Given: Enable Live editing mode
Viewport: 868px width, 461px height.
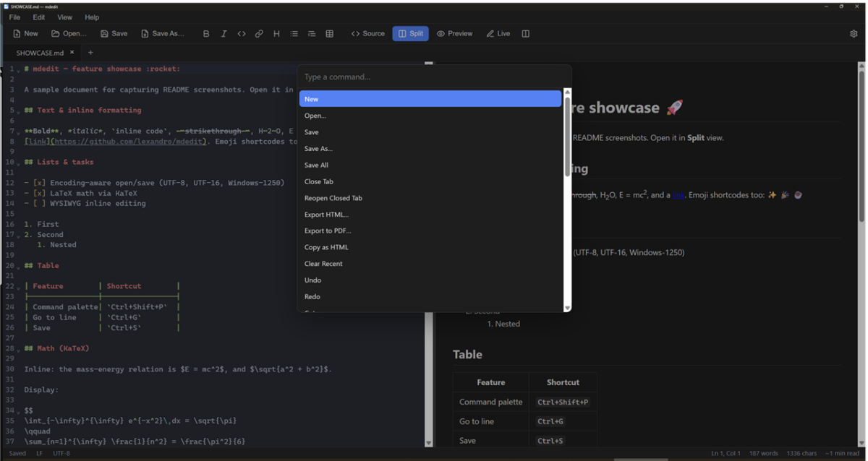Looking at the screenshot, I should [498, 33].
